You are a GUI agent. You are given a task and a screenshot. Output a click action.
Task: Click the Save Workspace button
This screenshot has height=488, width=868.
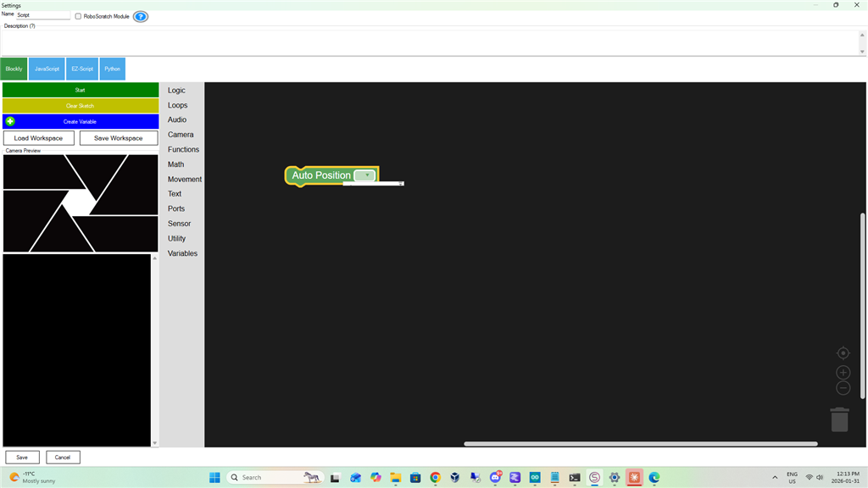click(x=118, y=137)
